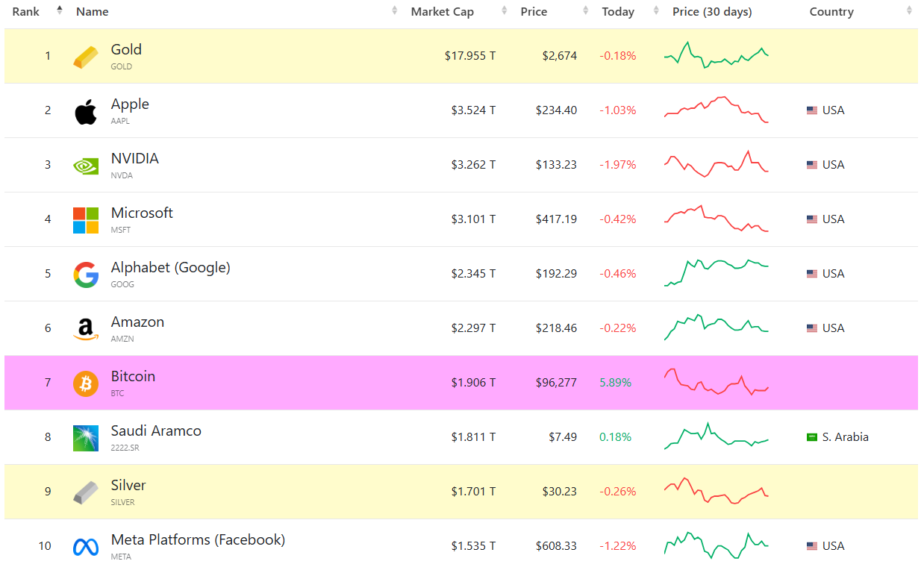View Gold 30-day price chart
This screenshot has width=924, height=573.
pyautogui.click(x=717, y=55)
